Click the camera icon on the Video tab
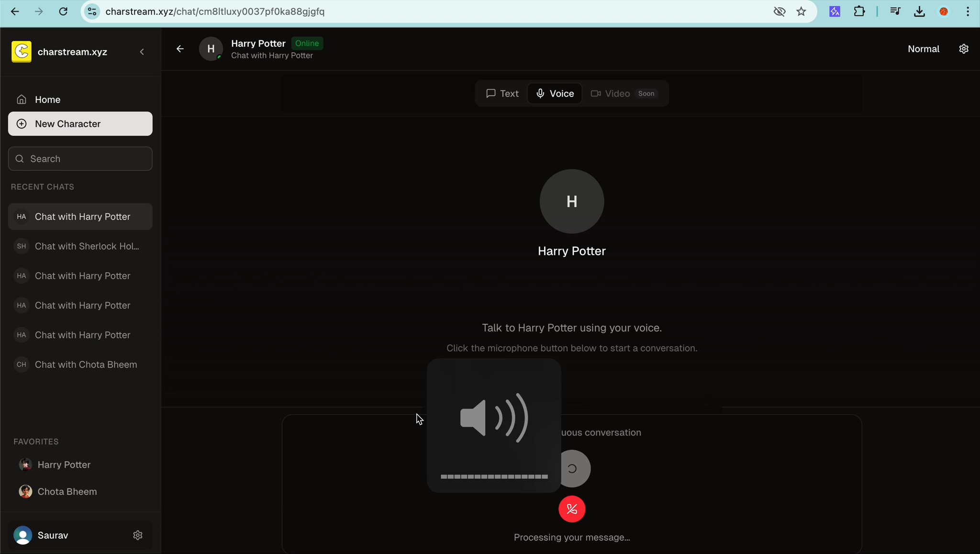 point(596,94)
